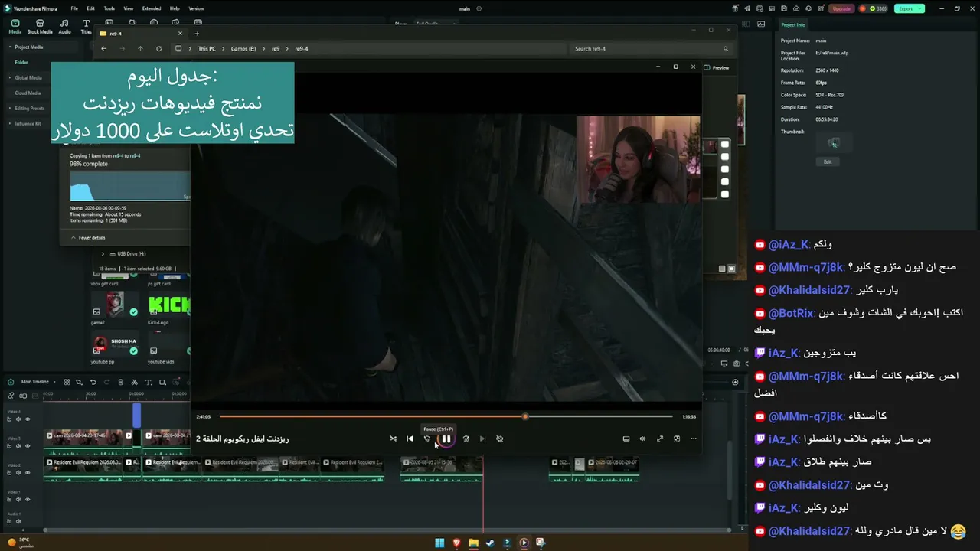Enable shuffle in the media player
Image resolution: width=980 pixels, height=551 pixels.
coord(393,439)
